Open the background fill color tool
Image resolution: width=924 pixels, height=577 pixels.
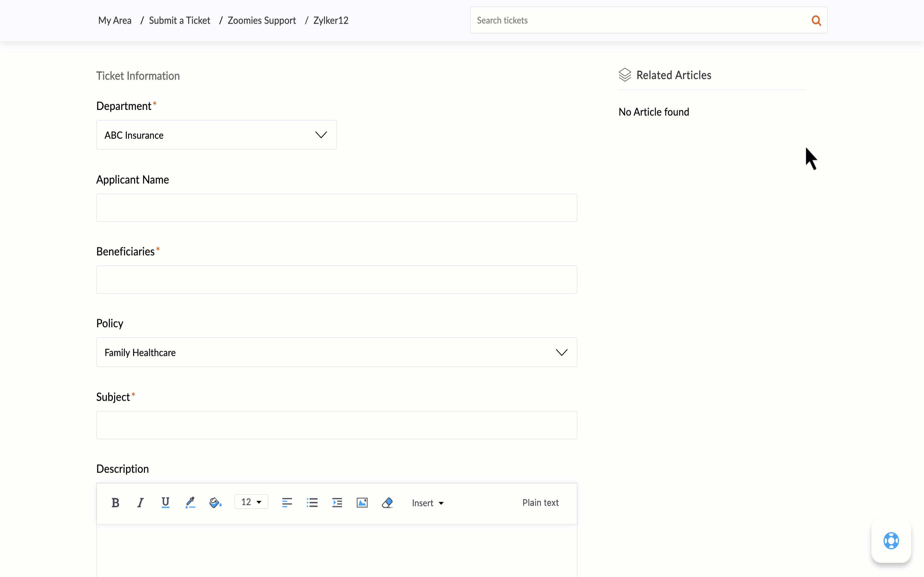click(x=215, y=503)
